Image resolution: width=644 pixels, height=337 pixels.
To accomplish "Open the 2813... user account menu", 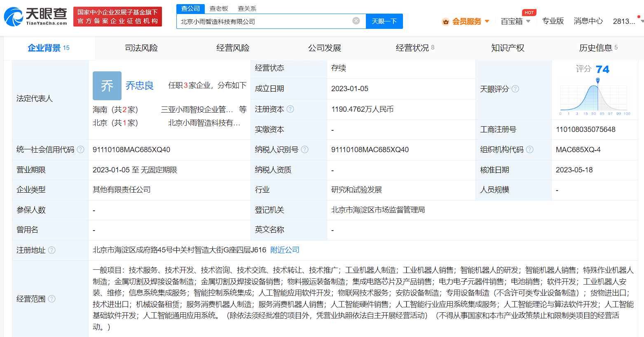I will pos(624,21).
